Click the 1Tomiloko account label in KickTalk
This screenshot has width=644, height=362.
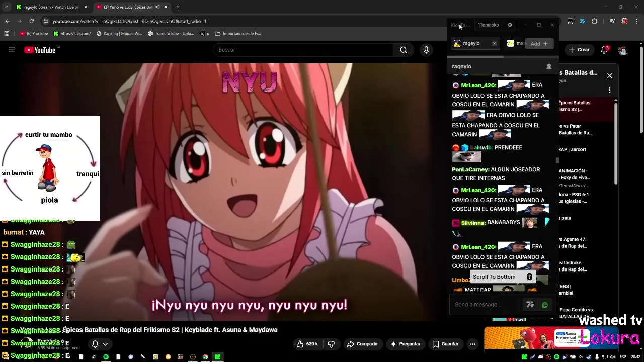tap(488, 25)
